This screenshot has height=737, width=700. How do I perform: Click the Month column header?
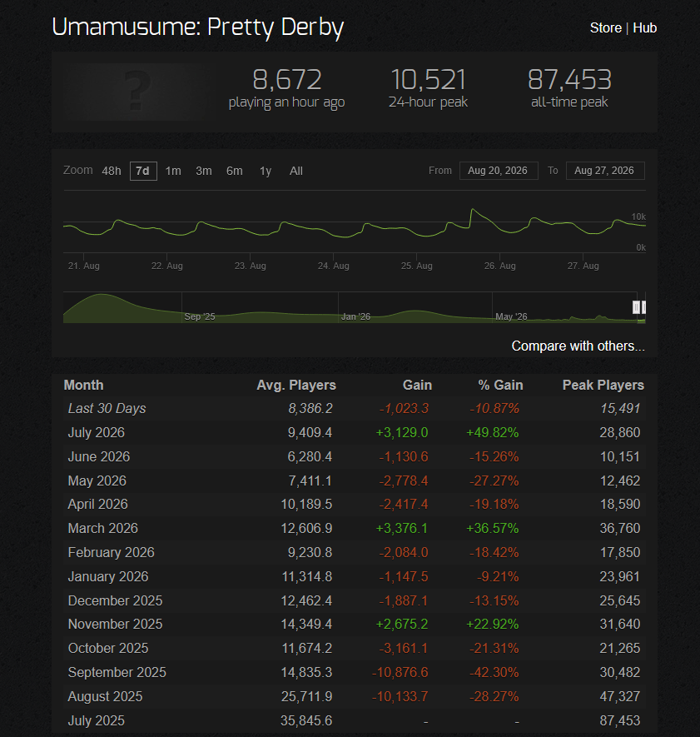pos(83,385)
